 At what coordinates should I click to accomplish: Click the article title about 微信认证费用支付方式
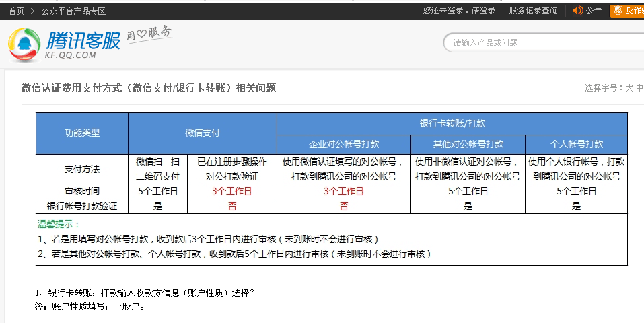pos(149,88)
